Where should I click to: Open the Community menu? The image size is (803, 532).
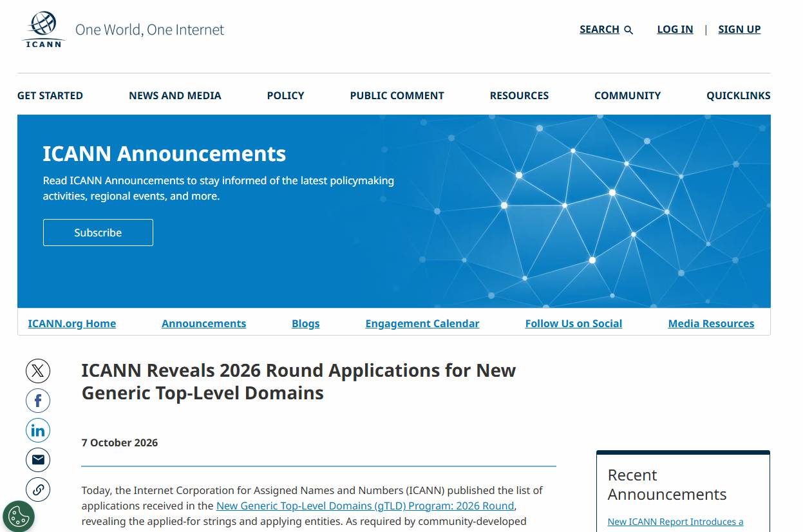[x=627, y=95]
